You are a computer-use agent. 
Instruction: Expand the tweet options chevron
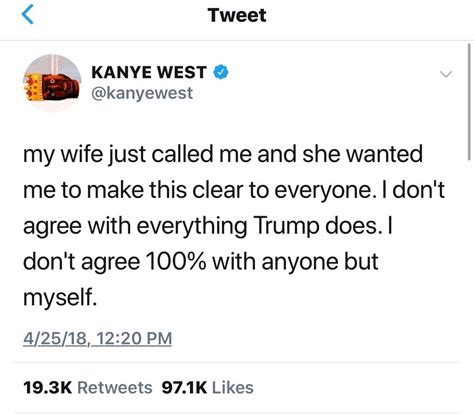click(446, 74)
